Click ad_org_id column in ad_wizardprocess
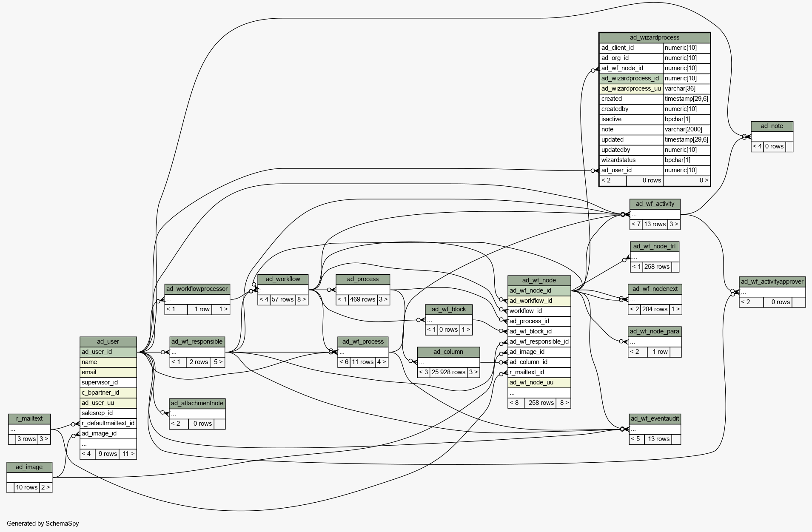 [631, 58]
